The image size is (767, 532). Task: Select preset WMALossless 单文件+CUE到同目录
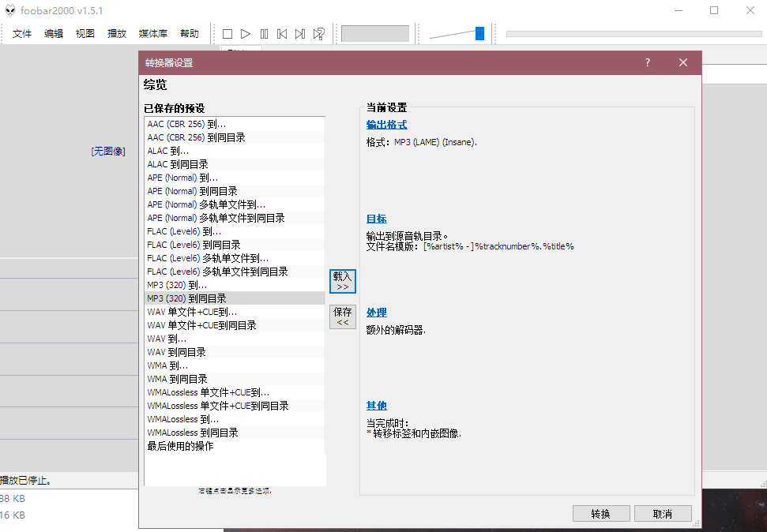click(x=235, y=406)
